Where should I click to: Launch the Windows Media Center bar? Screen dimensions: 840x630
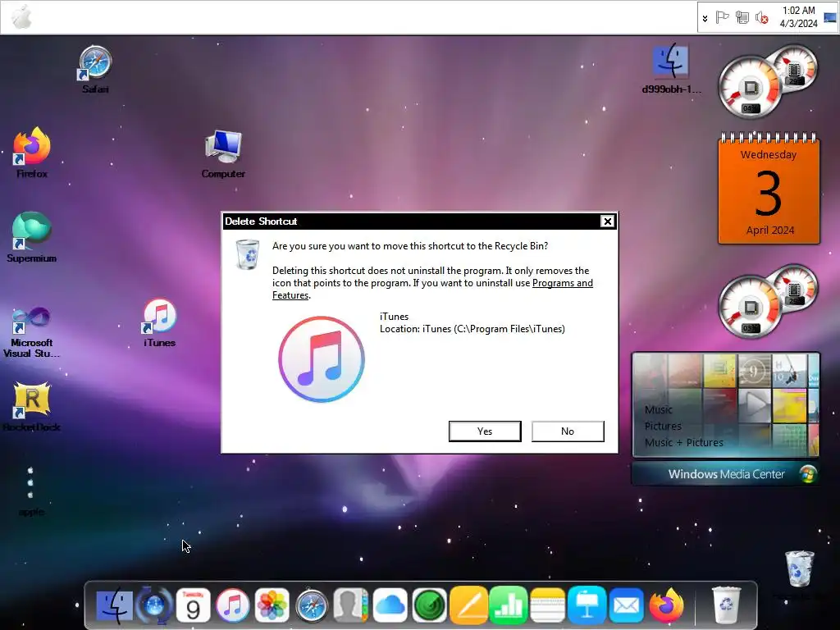click(x=726, y=474)
